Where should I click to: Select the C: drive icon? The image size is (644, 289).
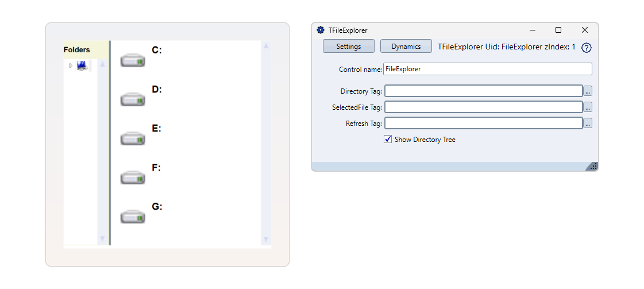click(133, 60)
